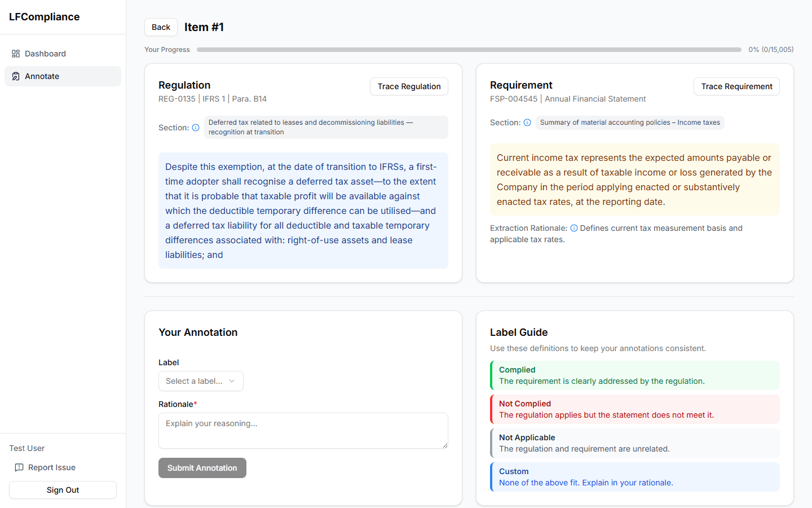Select the Annotate pen icon in sidebar
Viewport: 812px width, 508px height.
15,76
